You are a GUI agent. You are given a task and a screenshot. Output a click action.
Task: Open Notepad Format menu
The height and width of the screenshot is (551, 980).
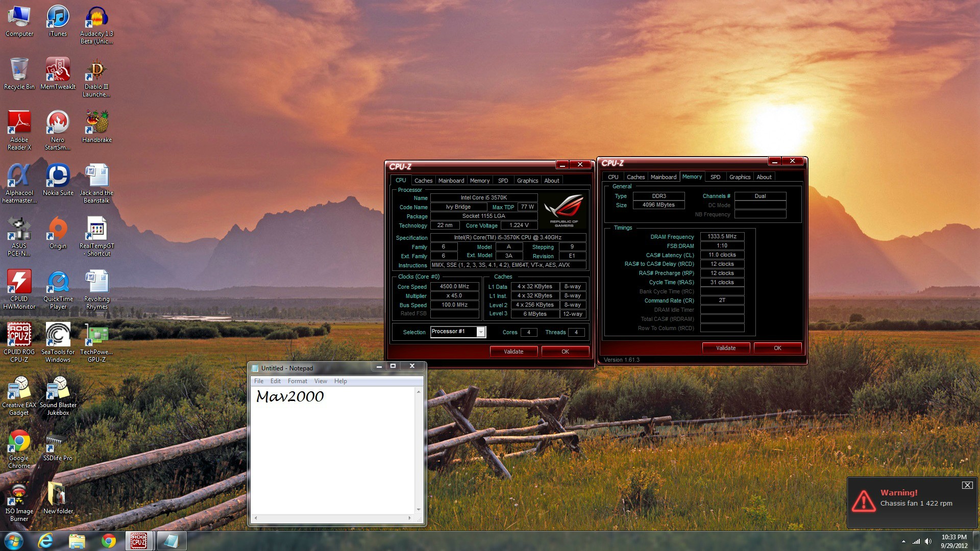(298, 381)
